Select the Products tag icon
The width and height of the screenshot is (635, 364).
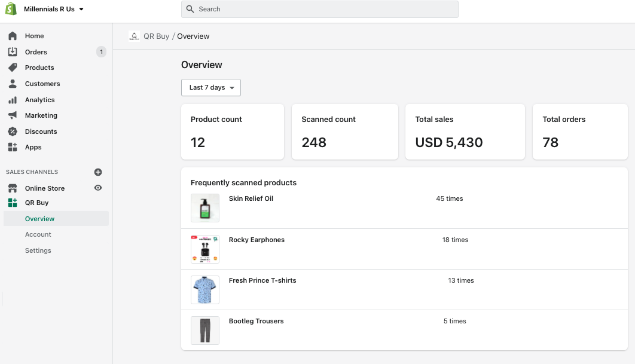(x=13, y=68)
